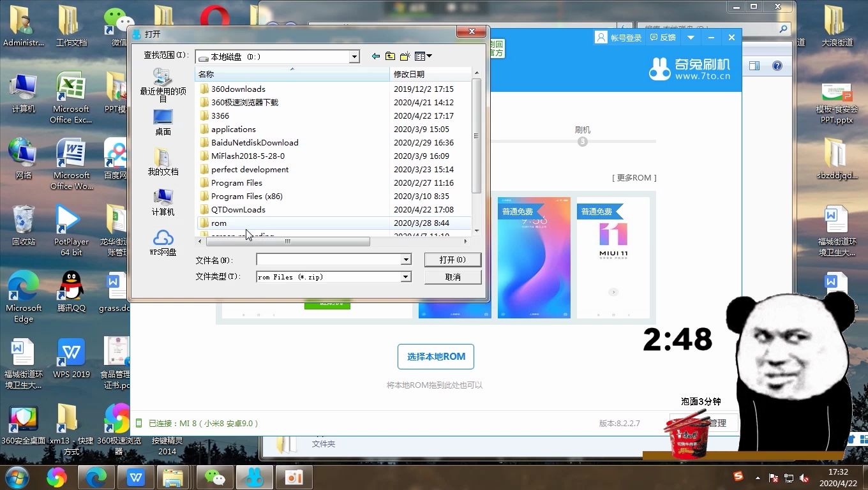Select the applications folder
Image resolution: width=868 pixels, height=490 pixels.
coord(233,129)
